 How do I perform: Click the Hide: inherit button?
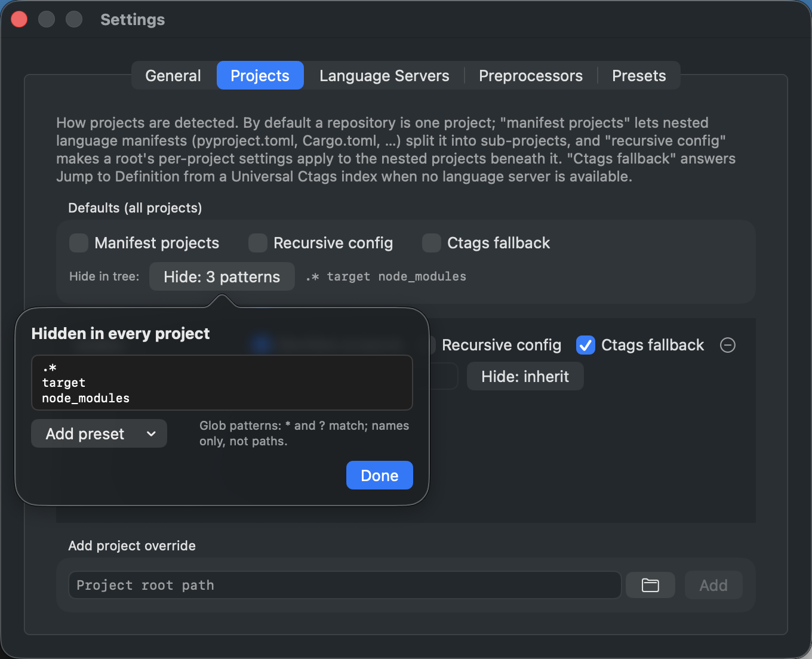point(525,376)
